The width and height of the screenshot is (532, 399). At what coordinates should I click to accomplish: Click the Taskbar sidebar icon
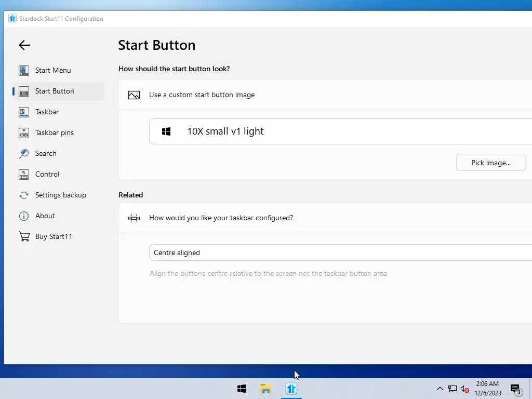tap(24, 112)
